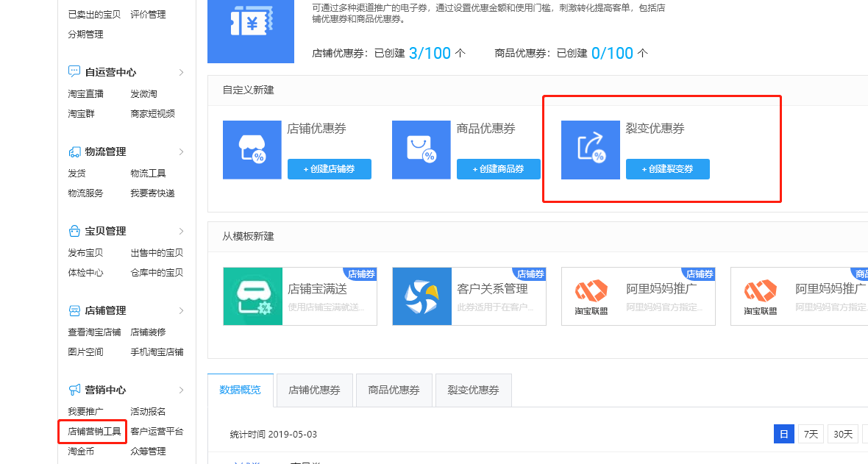This screenshot has width=868, height=464.
Task: Expand the 店铺管理 section arrow
Action: 181,310
